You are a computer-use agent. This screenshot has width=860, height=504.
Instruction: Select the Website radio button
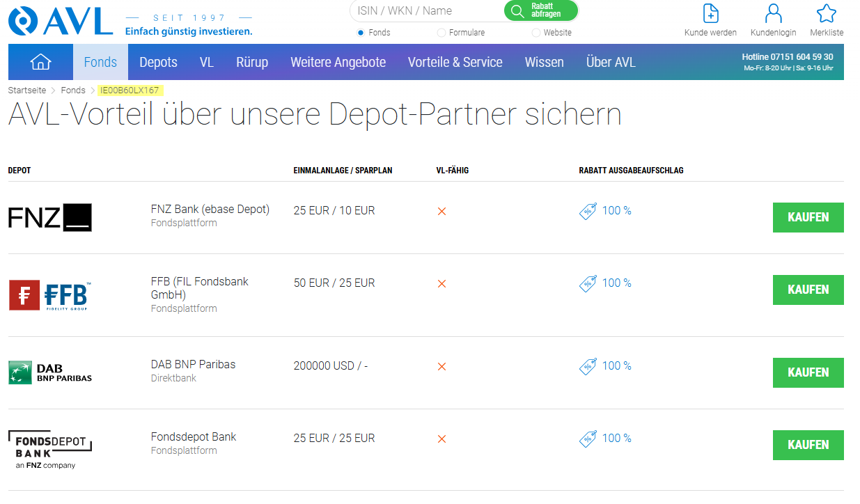pos(535,33)
